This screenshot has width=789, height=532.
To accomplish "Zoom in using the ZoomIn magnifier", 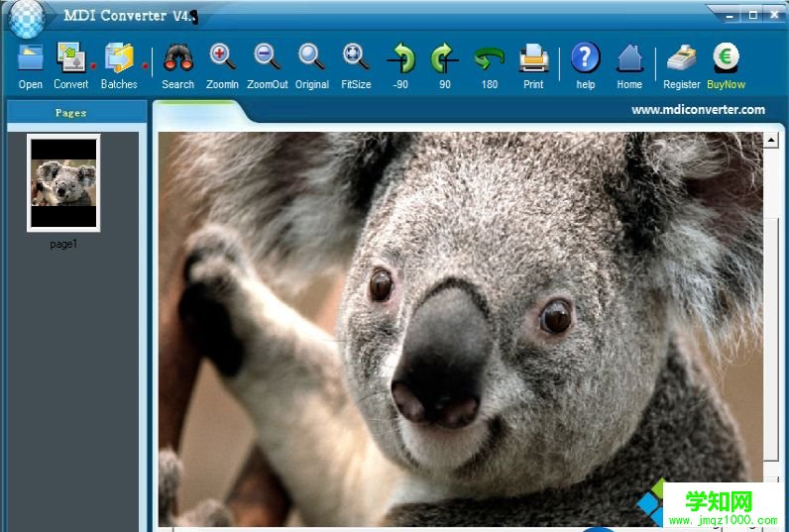I will coord(222,56).
